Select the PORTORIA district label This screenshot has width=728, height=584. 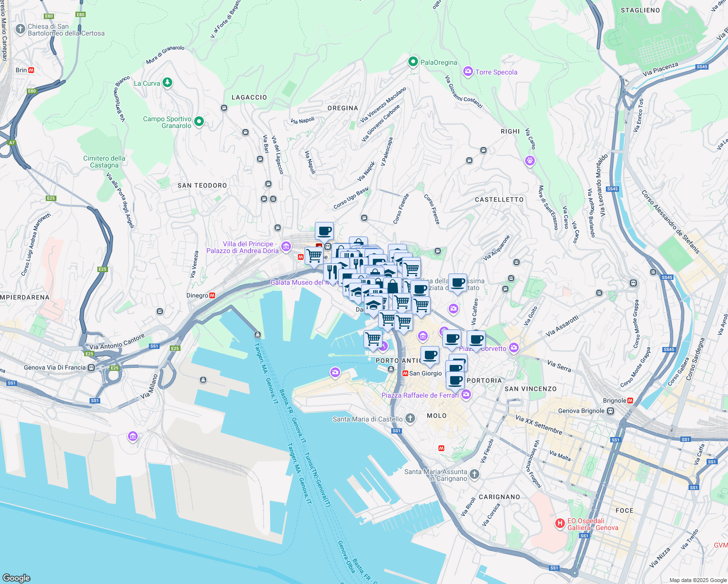[484, 381]
